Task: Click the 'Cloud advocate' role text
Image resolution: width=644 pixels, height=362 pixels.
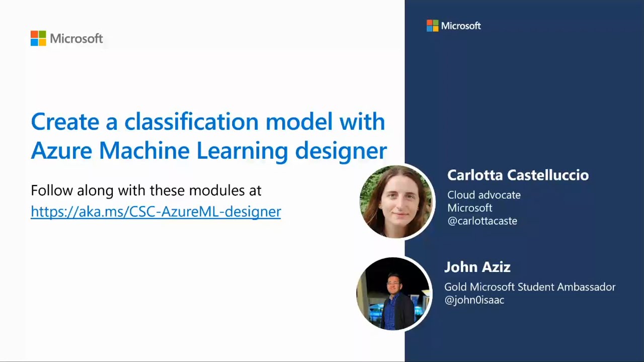Action: 484,195
